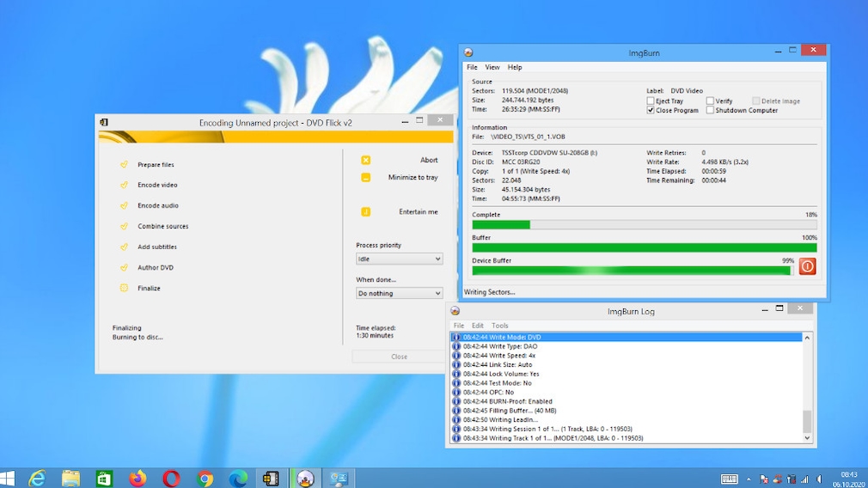868x488 pixels.
Task: Open the Windows Start button
Action: click(x=8, y=479)
